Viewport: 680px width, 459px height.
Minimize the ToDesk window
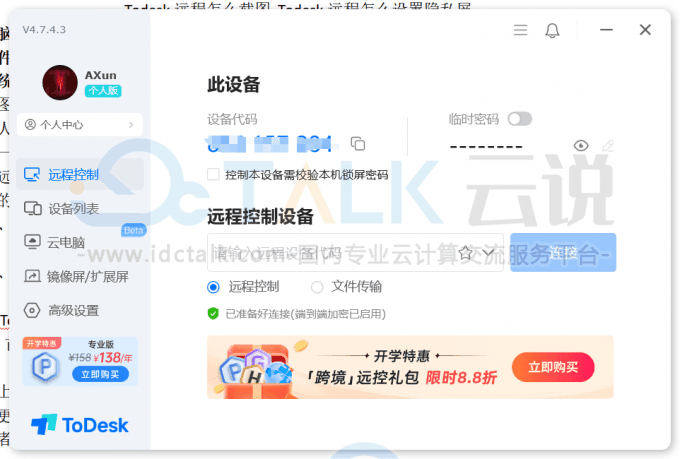pyautogui.click(x=606, y=30)
